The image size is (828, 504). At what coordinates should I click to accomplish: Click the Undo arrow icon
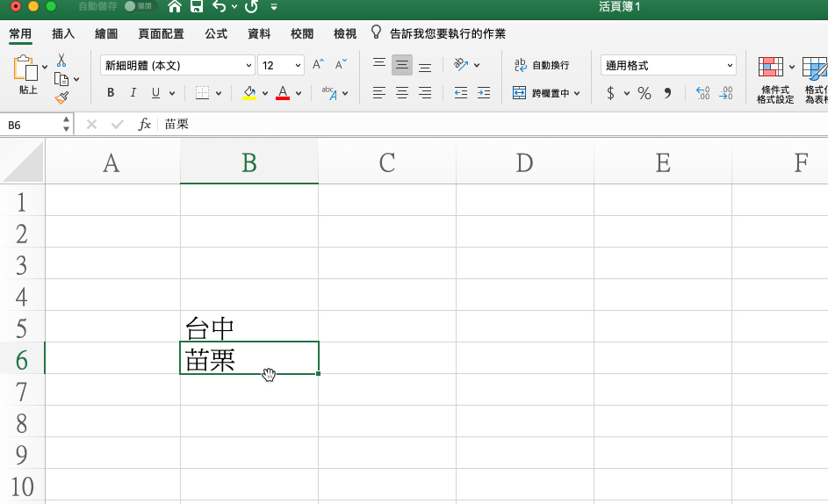[220, 6]
